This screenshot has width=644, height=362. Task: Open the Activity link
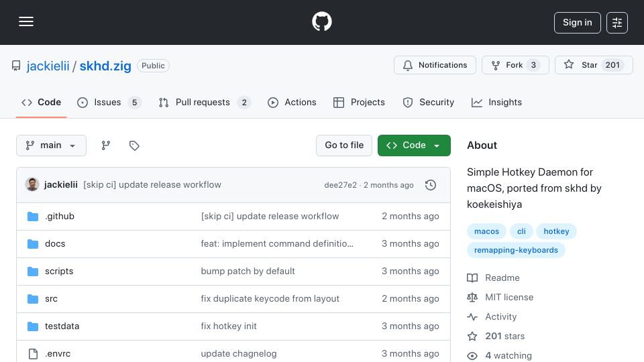click(x=500, y=317)
